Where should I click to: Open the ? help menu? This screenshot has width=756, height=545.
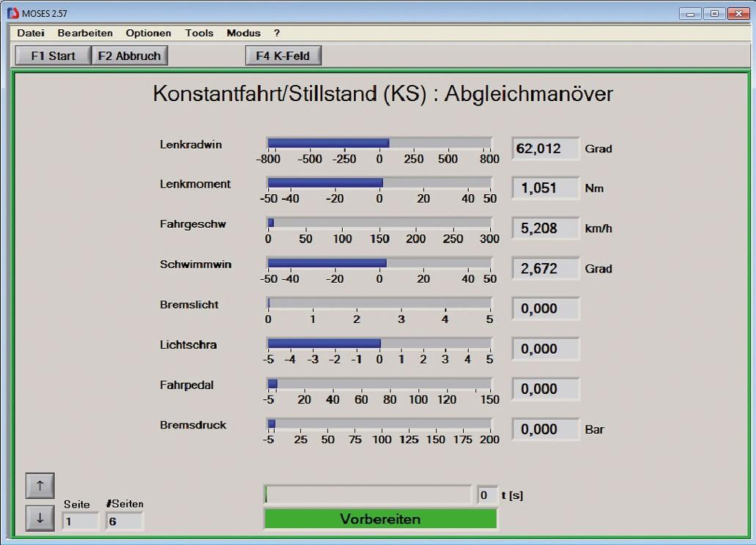[x=277, y=33]
